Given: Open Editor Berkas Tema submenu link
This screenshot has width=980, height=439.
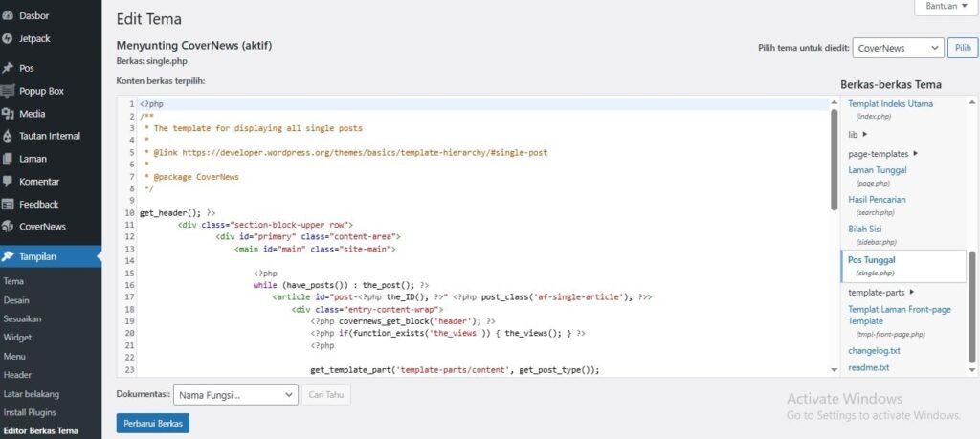Looking at the screenshot, I should click(40, 431).
